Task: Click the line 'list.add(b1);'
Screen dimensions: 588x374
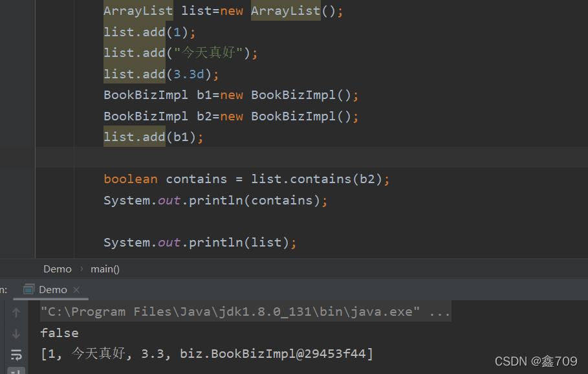Action: tap(153, 137)
